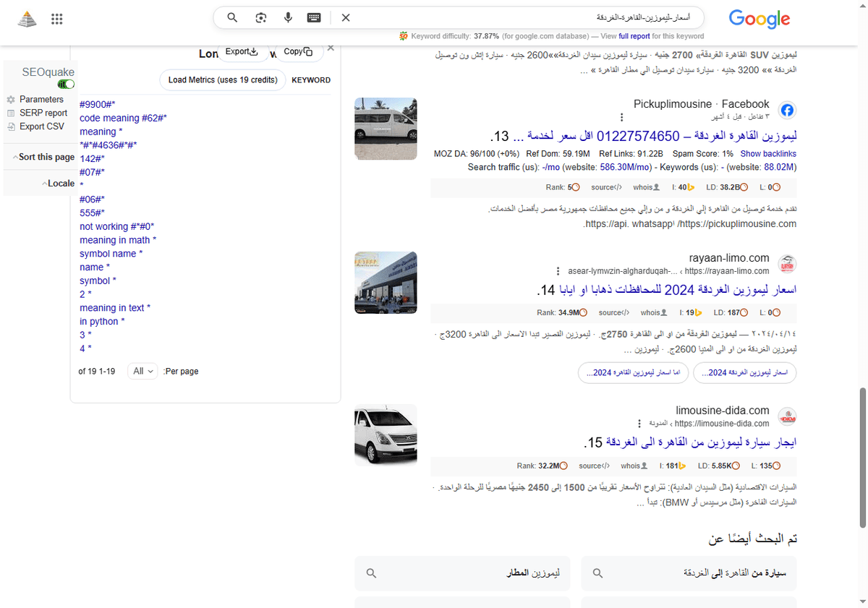Open the on-screen keyboard input tool
The image size is (868, 608).
314,17
